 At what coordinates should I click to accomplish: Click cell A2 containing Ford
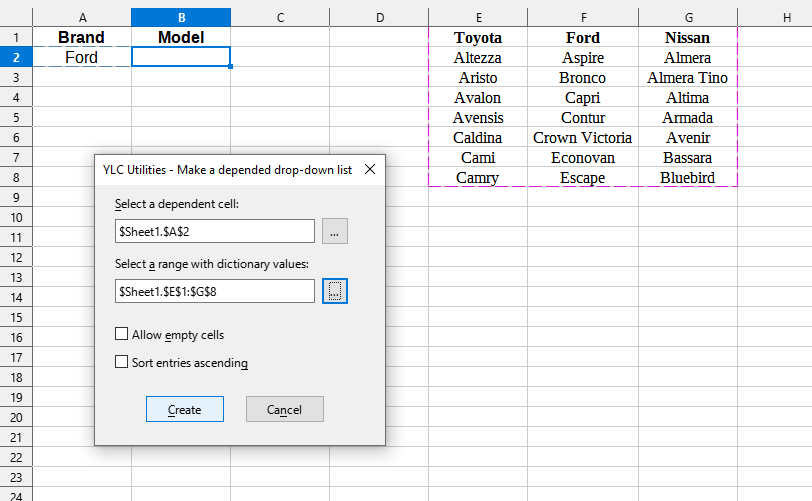[x=82, y=57]
